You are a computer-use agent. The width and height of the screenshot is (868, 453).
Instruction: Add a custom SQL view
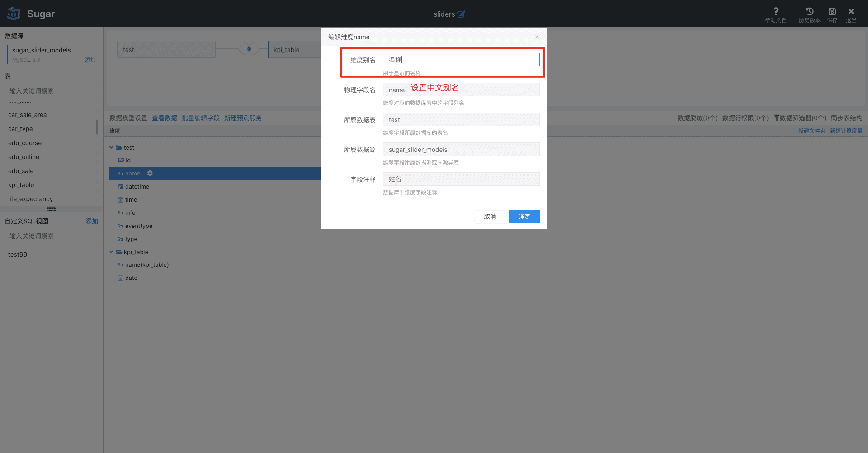[x=92, y=221]
